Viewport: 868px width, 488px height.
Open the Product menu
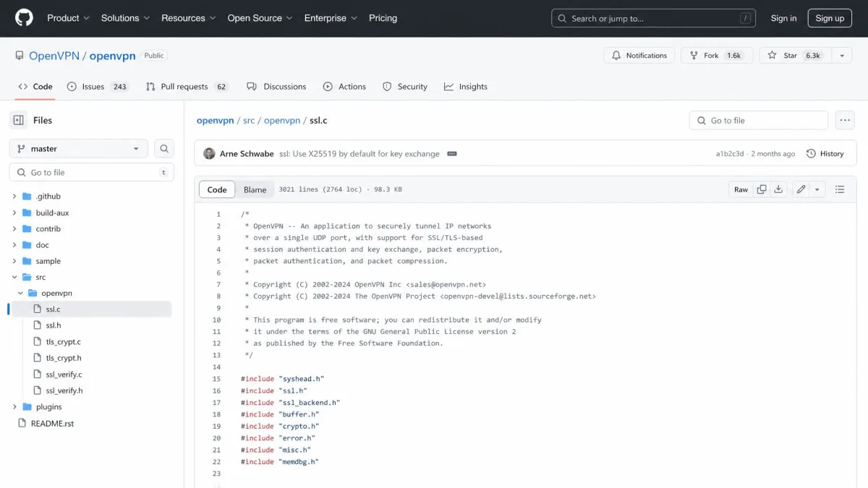point(69,18)
